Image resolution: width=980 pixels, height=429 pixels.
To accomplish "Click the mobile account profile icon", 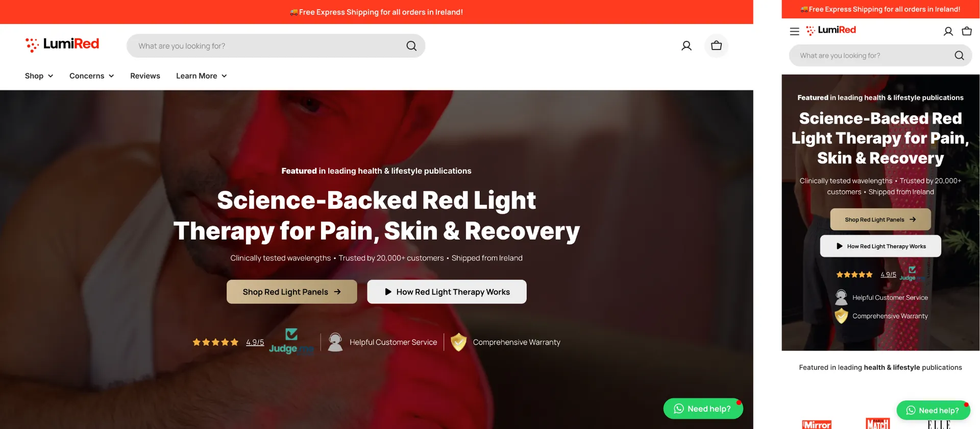I will 948,31.
